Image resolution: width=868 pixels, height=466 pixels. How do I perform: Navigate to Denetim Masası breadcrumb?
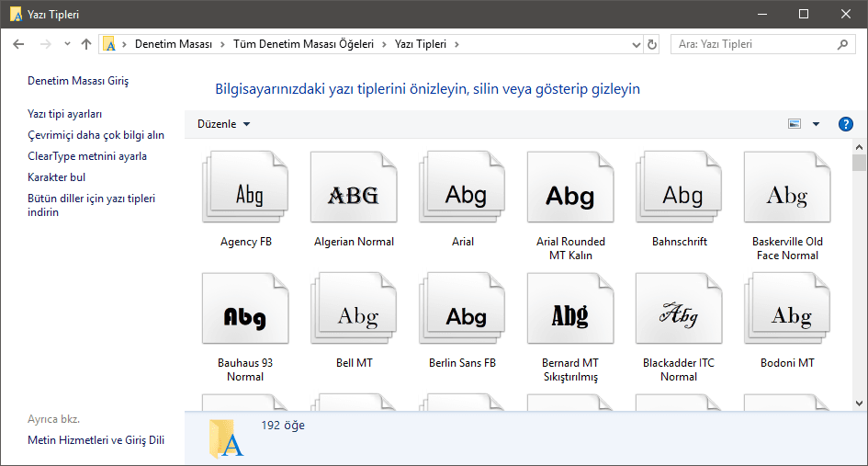(x=174, y=44)
